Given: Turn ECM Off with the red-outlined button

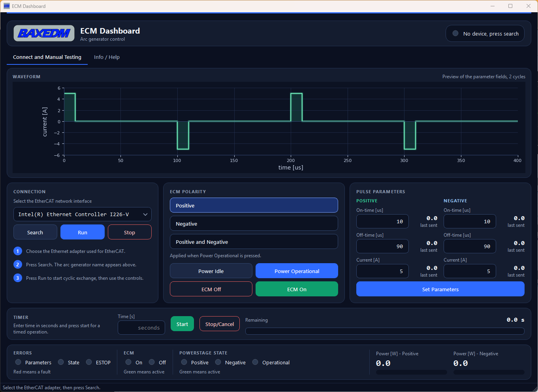Looking at the screenshot, I should tap(211, 289).
